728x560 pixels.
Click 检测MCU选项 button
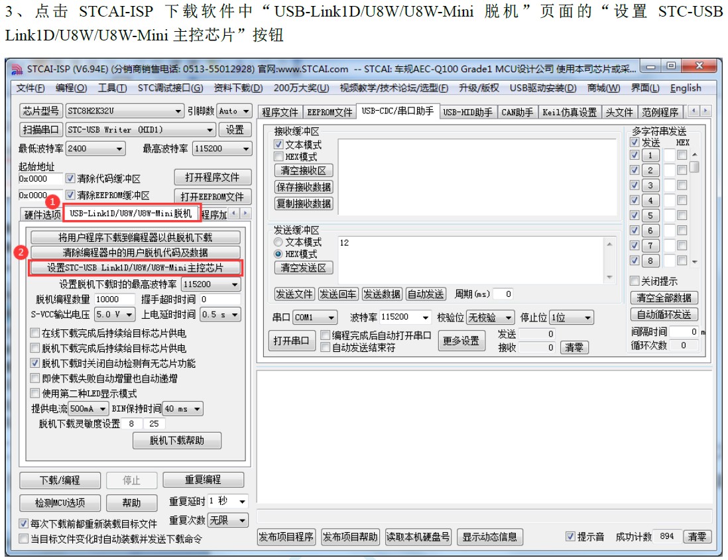point(60,503)
